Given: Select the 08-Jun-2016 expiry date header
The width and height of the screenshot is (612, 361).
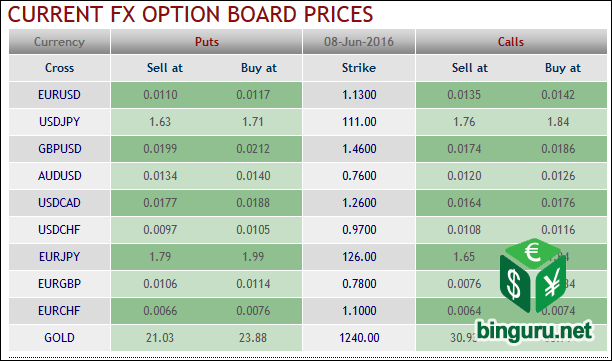Looking at the screenshot, I should coord(359,42).
